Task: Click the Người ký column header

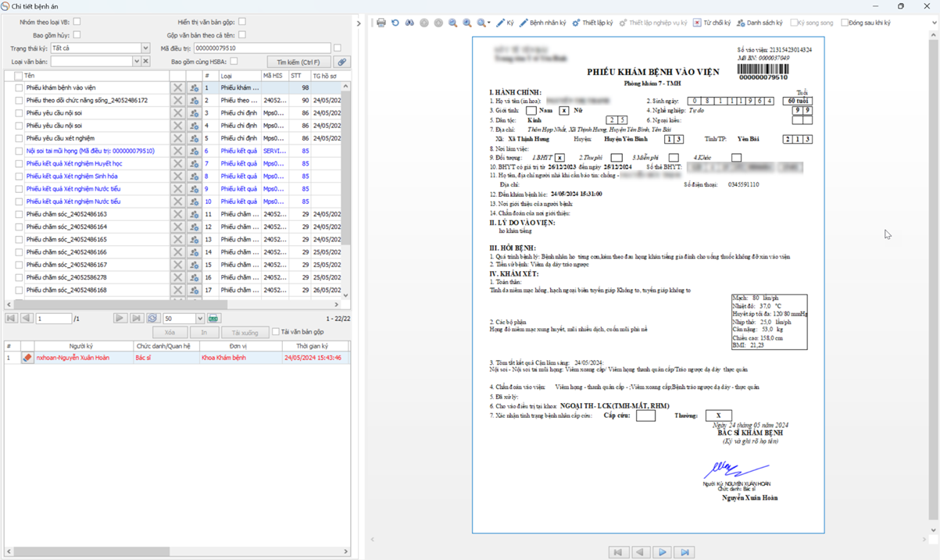Action: coord(80,346)
